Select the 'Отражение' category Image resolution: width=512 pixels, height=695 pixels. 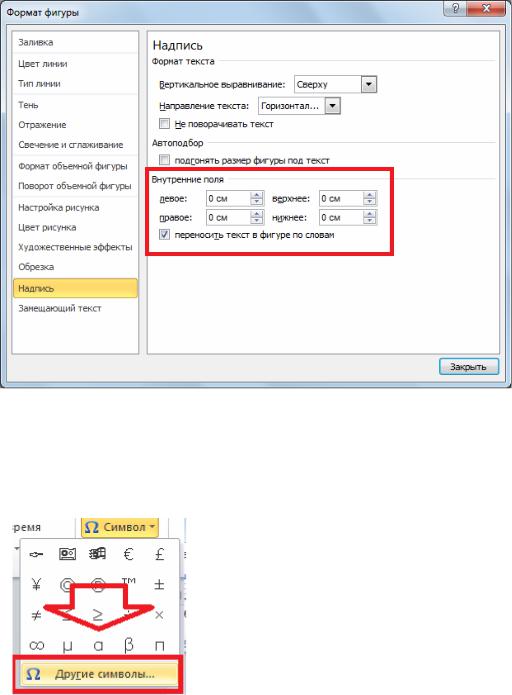(75, 125)
